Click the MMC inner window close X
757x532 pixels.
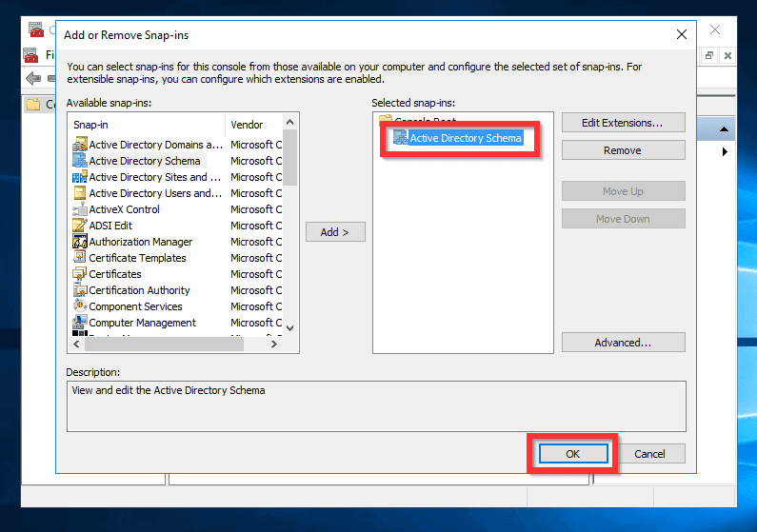[x=727, y=55]
